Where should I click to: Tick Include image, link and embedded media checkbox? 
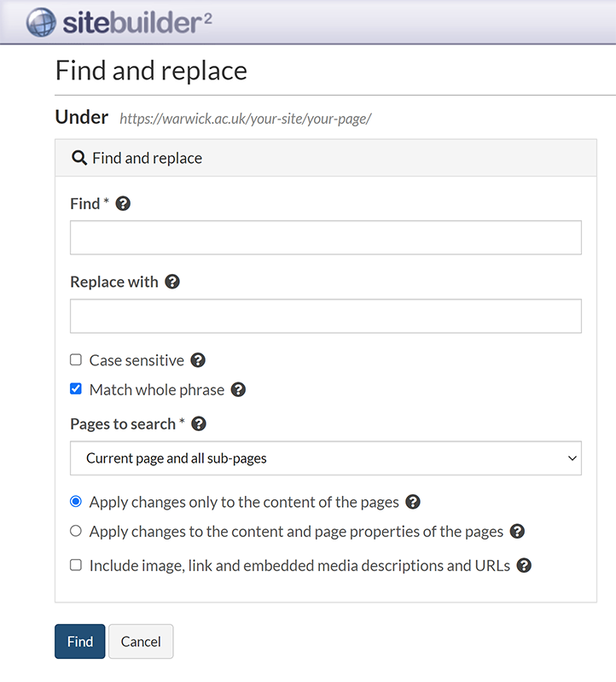tap(76, 565)
